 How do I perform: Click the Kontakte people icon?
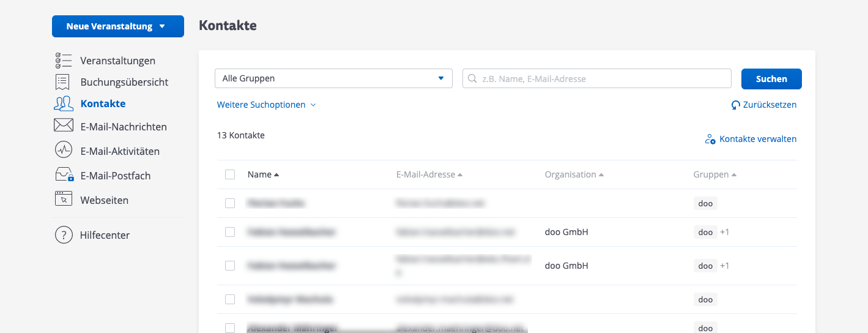[64, 103]
